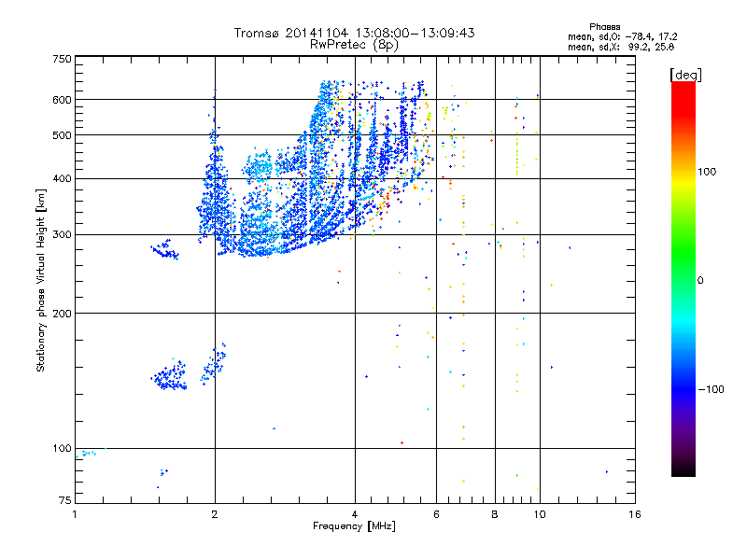
Task: Click the x-axis title "Frequency [MHz]"
Action: tap(354, 526)
